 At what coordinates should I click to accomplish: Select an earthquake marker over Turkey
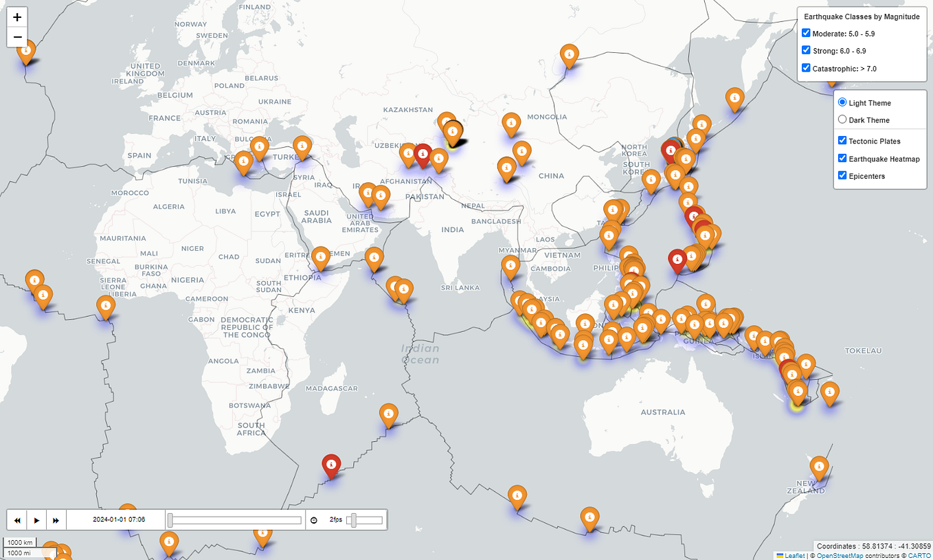[301, 146]
